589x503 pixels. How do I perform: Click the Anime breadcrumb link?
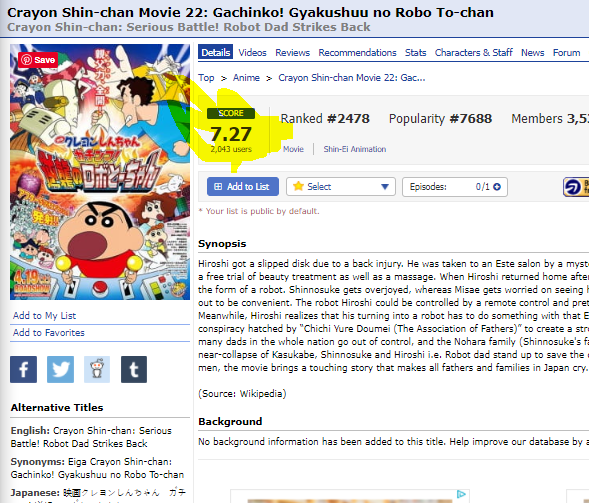click(246, 78)
